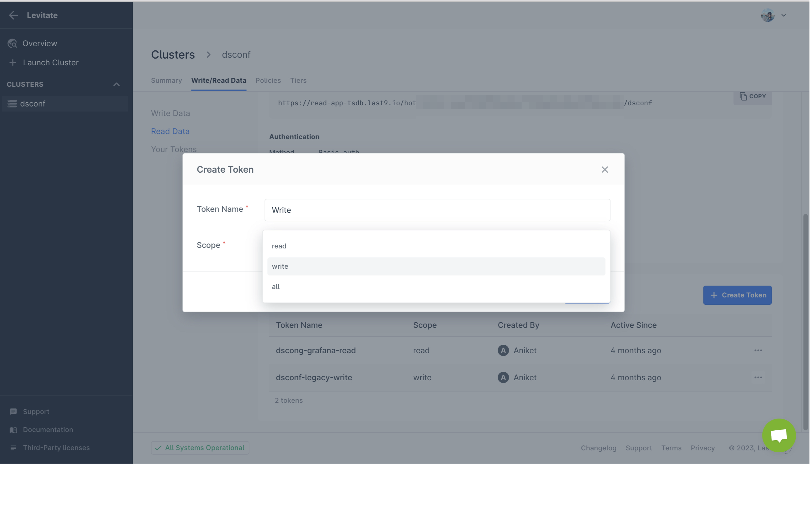
Task: Click the blue Create Token button
Action: click(x=737, y=295)
